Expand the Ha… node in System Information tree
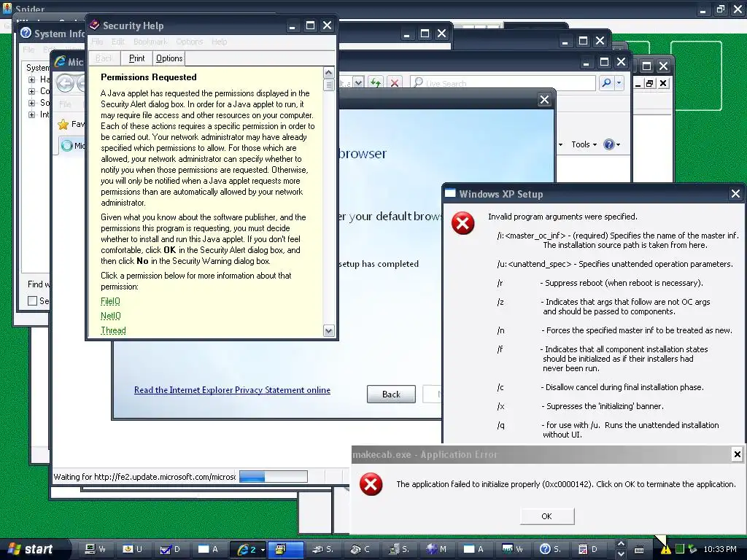The image size is (747, 560). pyautogui.click(x=31, y=79)
